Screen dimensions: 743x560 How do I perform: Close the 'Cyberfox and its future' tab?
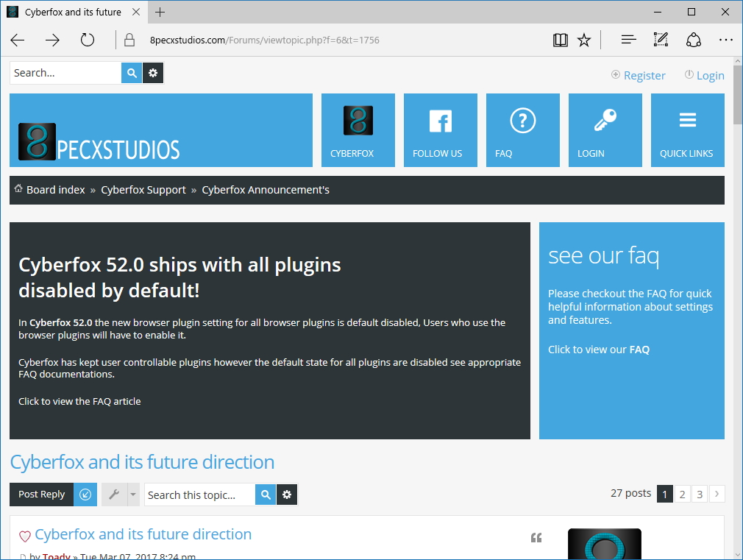(x=136, y=12)
